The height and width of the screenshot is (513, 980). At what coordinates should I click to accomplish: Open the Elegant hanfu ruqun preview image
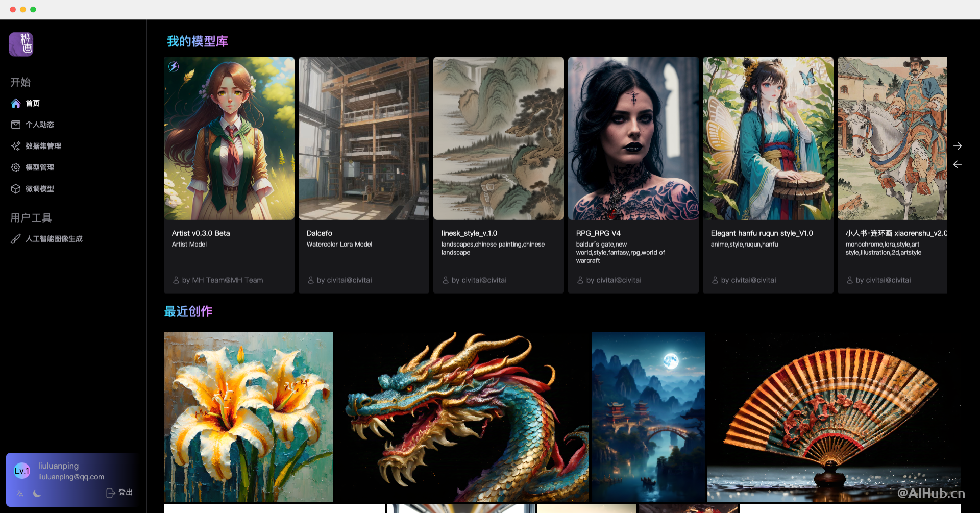768,138
